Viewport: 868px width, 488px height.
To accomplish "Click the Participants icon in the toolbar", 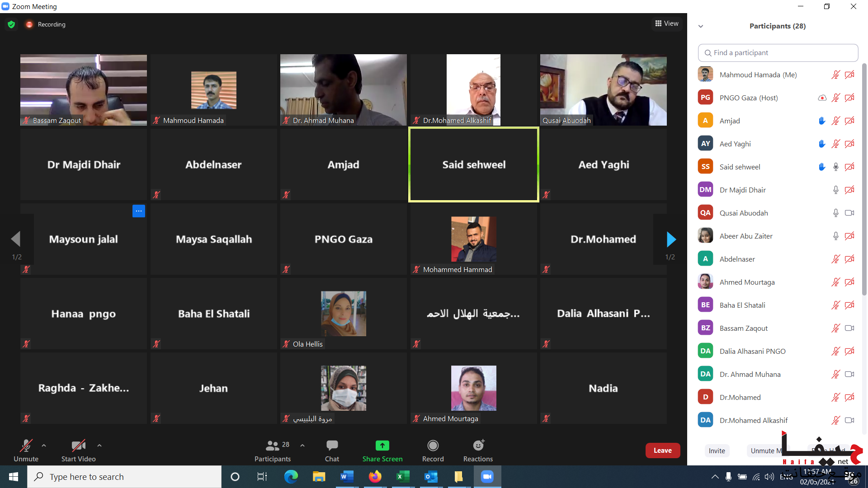I will [273, 446].
